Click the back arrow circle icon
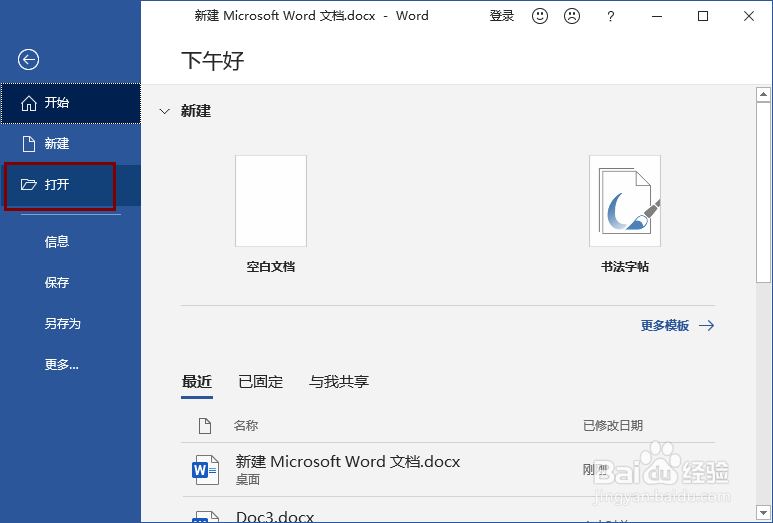This screenshot has width=773, height=523. pyautogui.click(x=29, y=60)
